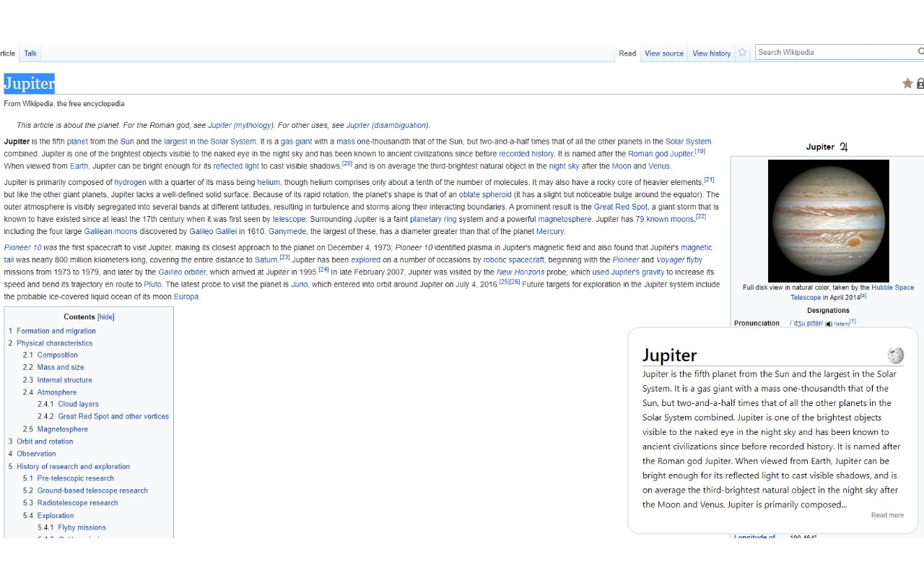
Task: Jump to 2.2 Mass and size
Action: (61, 367)
